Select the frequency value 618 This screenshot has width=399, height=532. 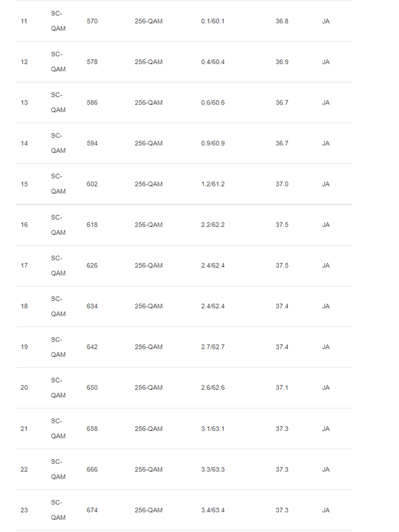point(92,225)
